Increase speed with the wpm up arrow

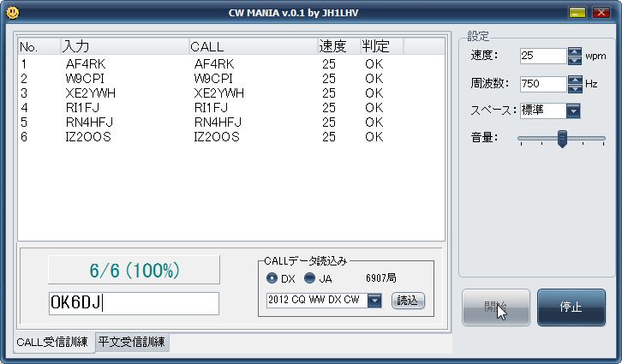[x=575, y=51]
